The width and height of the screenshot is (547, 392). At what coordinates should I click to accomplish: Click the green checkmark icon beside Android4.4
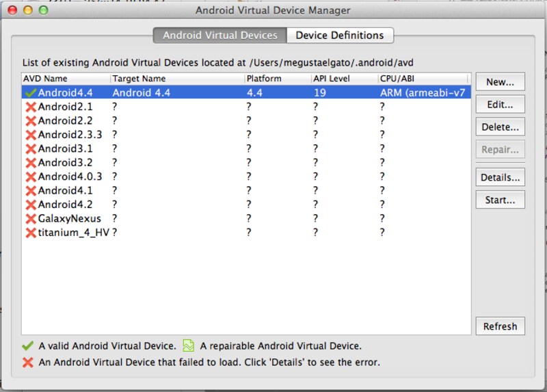pos(30,93)
